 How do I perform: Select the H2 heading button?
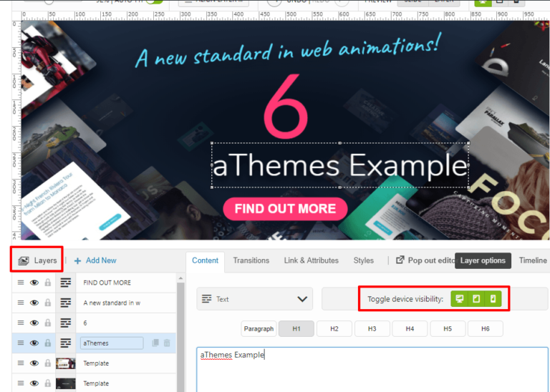[x=334, y=329]
